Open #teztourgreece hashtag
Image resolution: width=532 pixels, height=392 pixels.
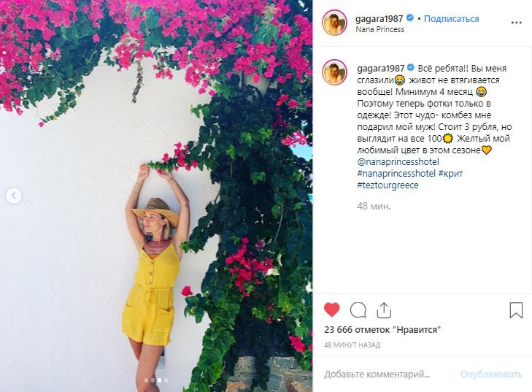(388, 185)
